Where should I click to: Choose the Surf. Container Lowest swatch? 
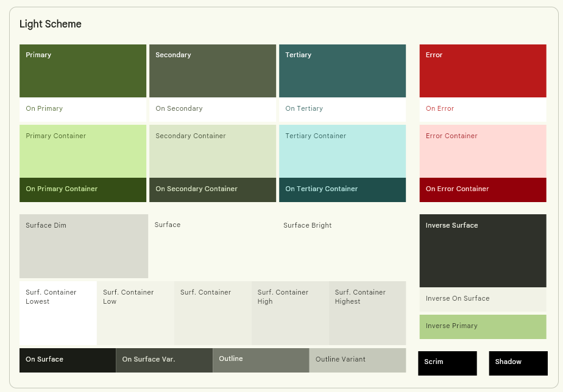coord(58,313)
